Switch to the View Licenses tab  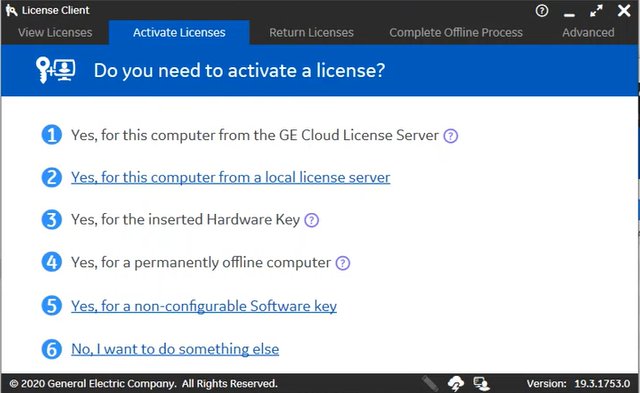55,32
